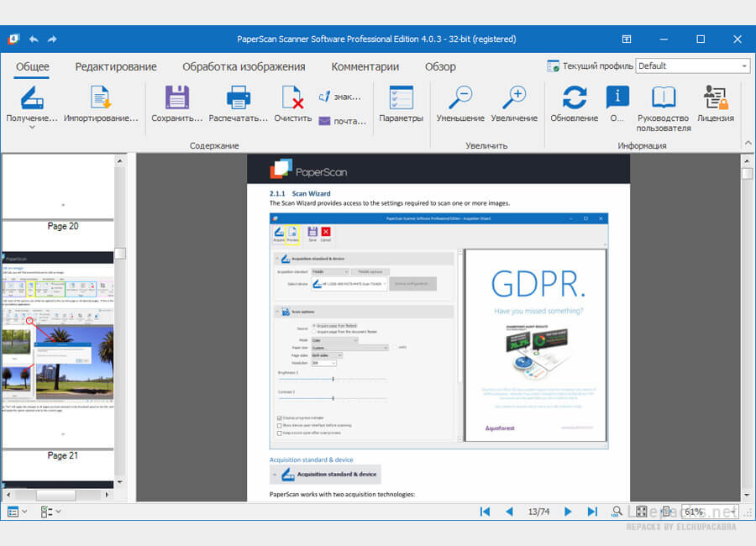Click the 'Информация' ribbon group label

click(642, 145)
